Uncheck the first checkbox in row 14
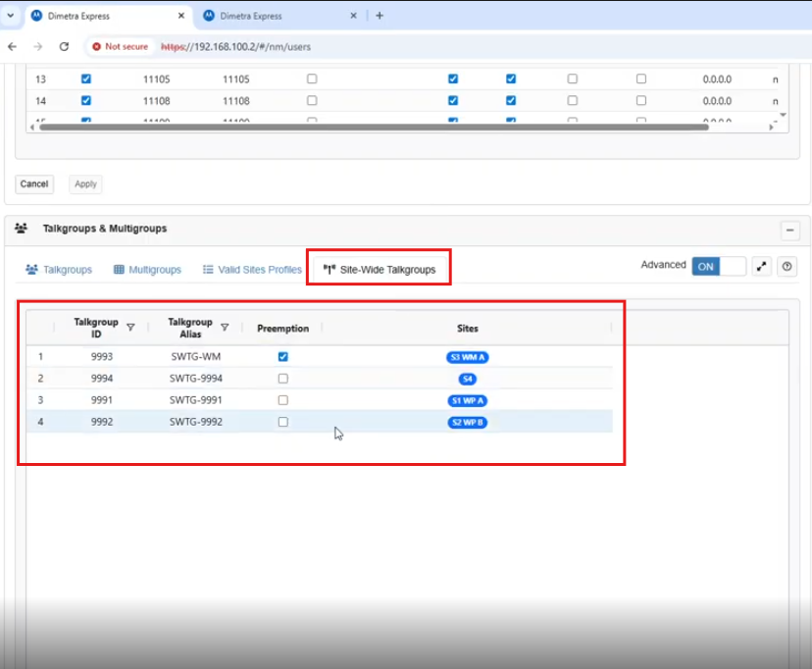This screenshot has width=812, height=669. click(86, 100)
